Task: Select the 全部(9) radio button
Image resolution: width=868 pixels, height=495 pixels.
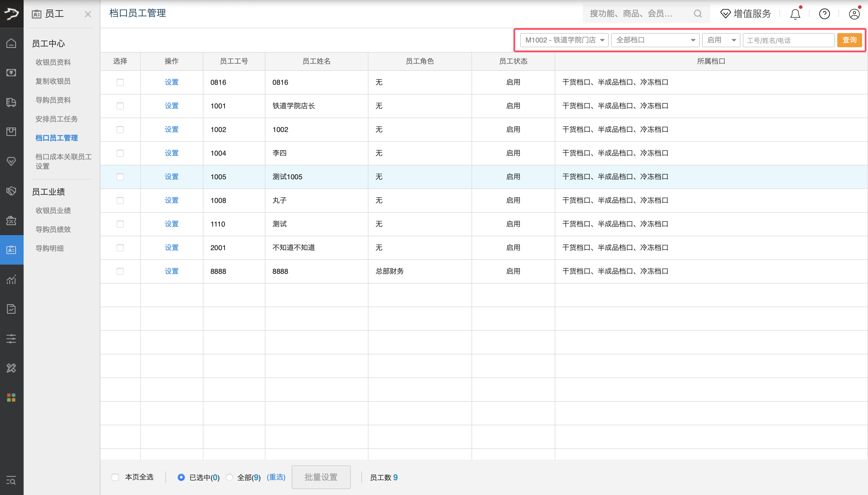Action: 229,477
